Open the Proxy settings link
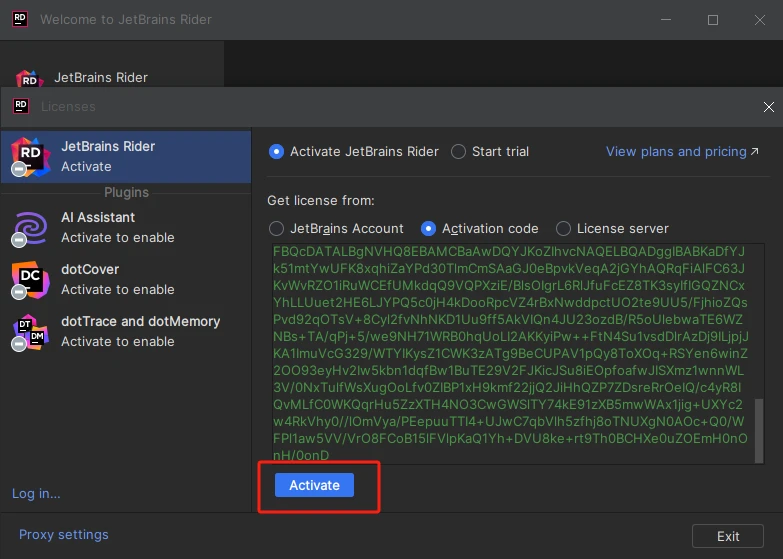783x559 pixels. (x=64, y=534)
